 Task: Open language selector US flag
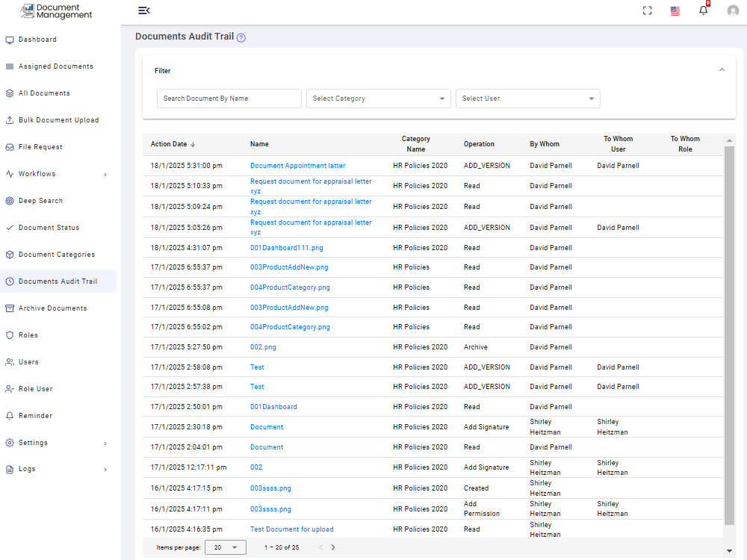pyautogui.click(x=675, y=11)
